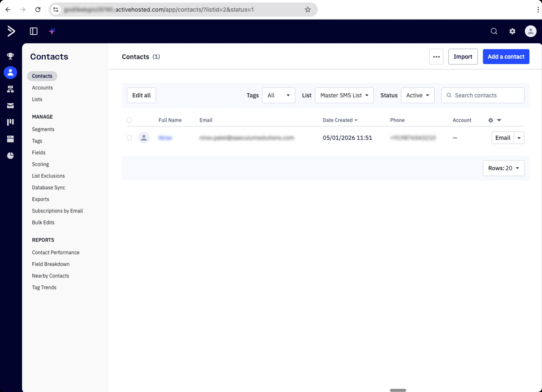This screenshot has height=392, width=542.
Task: Open the Automations flowchart icon in left rail
Action: [x=10, y=89]
